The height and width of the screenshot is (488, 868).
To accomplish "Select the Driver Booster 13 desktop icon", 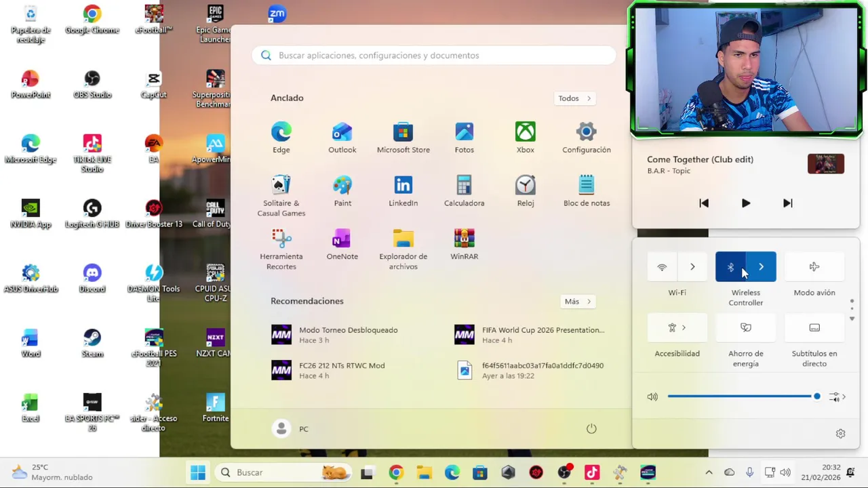I will tap(154, 213).
